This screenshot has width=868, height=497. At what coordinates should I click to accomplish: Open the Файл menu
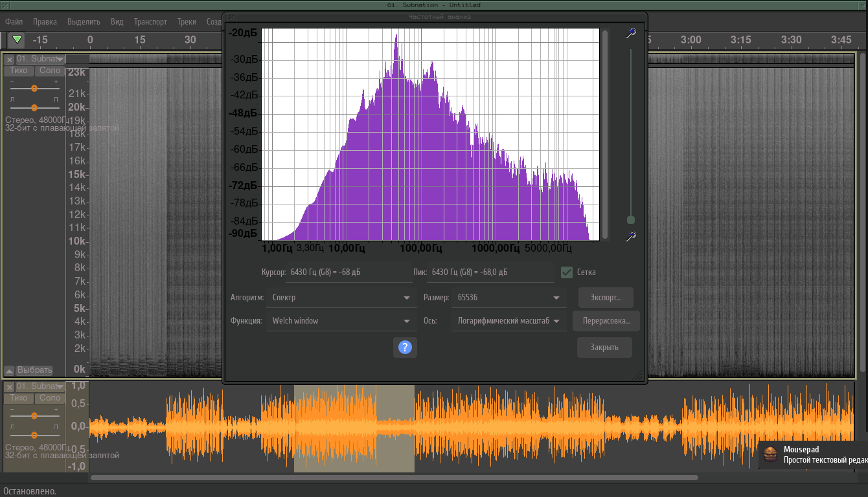point(14,21)
